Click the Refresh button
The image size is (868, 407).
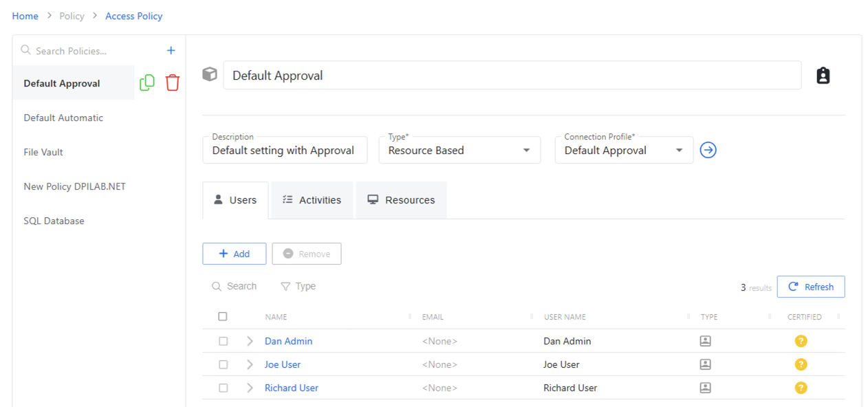click(x=810, y=287)
